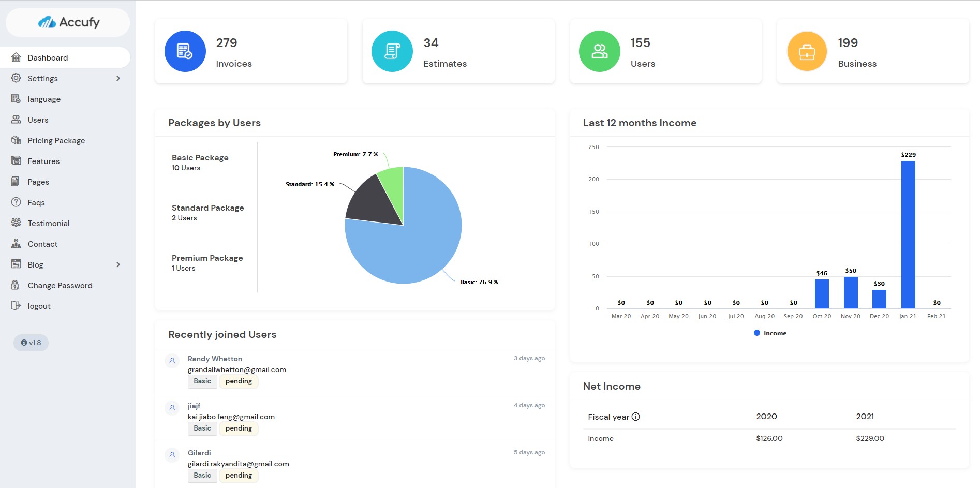Toggle the Income legend marker
Viewport: 980px width, 488px height.
pyautogui.click(x=757, y=333)
